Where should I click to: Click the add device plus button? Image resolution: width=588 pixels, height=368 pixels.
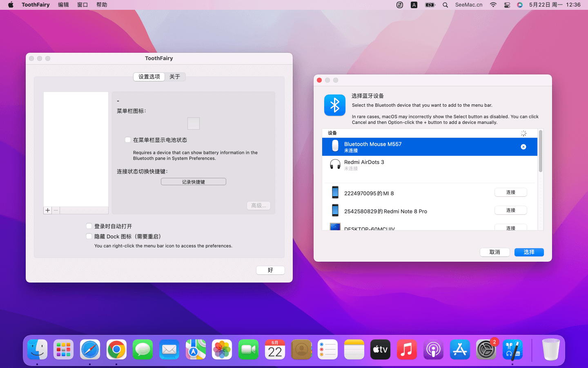tap(48, 210)
